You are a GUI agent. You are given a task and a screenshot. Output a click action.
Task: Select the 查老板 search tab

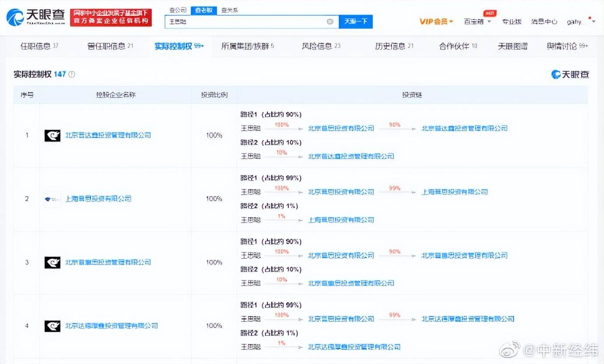tap(204, 10)
